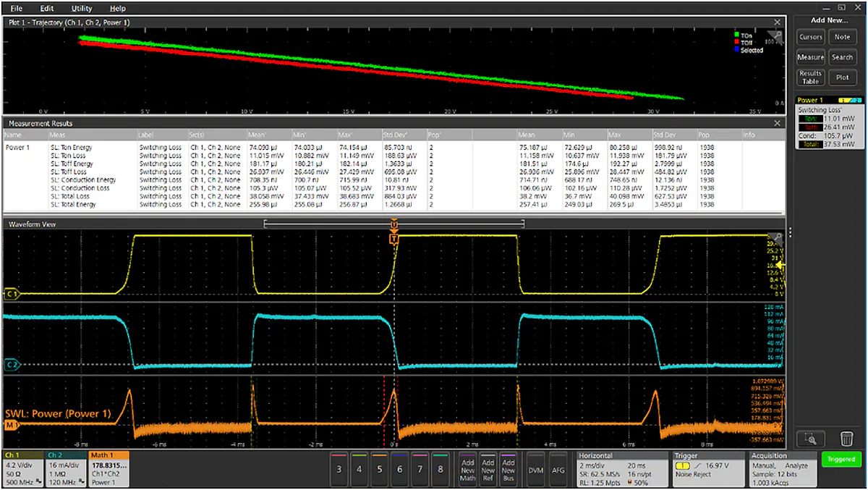868x490 pixels.
Task: Click the Src(s) column header
Action: pyautogui.click(x=218, y=135)
